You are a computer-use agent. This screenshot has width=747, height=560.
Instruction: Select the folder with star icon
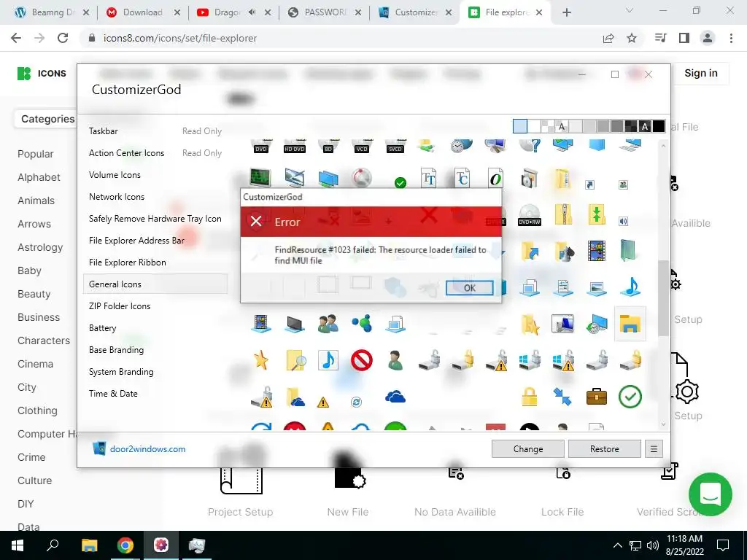[530, 324]
